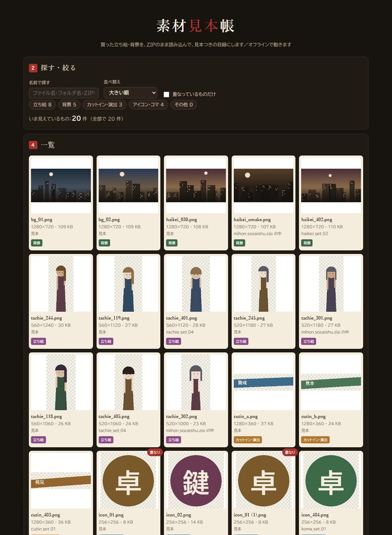Click the 立ち絵 tag on tachie_301.png
This screenshot has height=535, width=392.
tap(308, 341)
